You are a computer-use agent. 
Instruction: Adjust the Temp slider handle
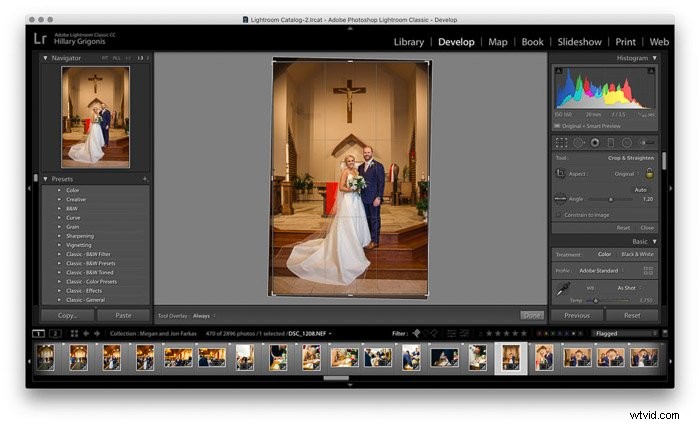pos(595,300)
